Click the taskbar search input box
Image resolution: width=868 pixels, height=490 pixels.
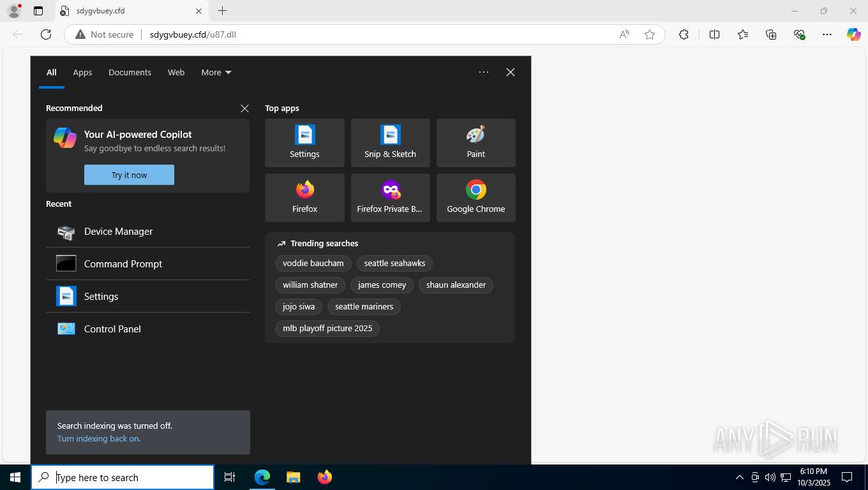pos(123,477)
